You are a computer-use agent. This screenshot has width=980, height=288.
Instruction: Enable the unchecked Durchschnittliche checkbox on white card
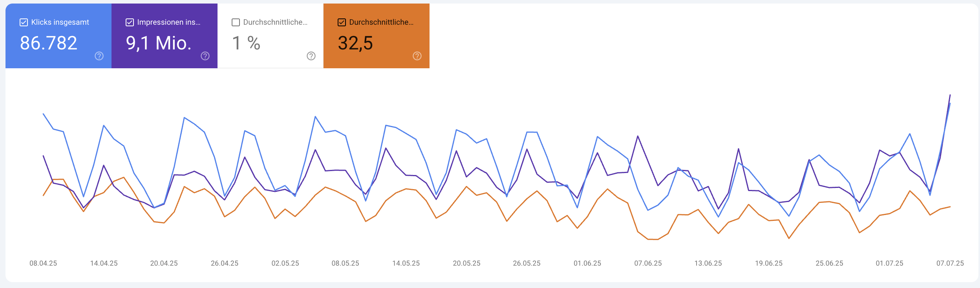click(x=236, y=22)
